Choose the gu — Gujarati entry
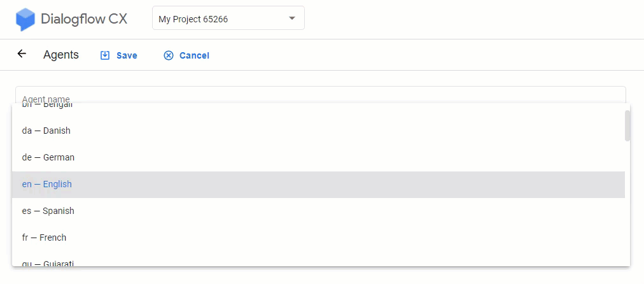This screenshot has width=644, height=284. point(318,259)
